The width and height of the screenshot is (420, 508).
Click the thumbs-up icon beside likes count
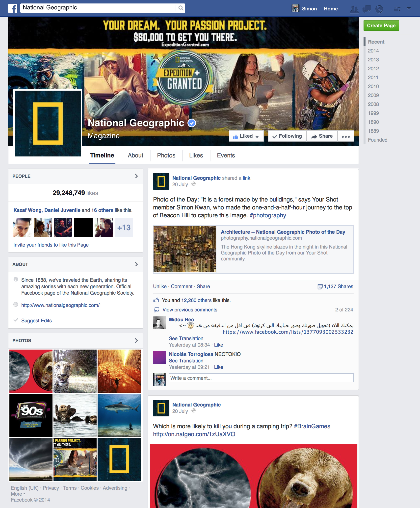[156, 300]
